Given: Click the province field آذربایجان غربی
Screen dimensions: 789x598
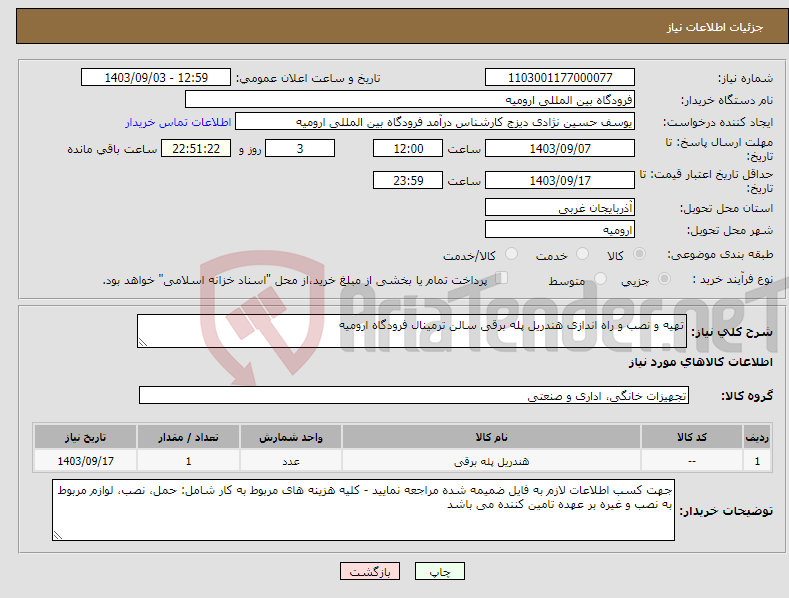Looking at the screenshot, I should pyautogui.click(x=560, y=207).
